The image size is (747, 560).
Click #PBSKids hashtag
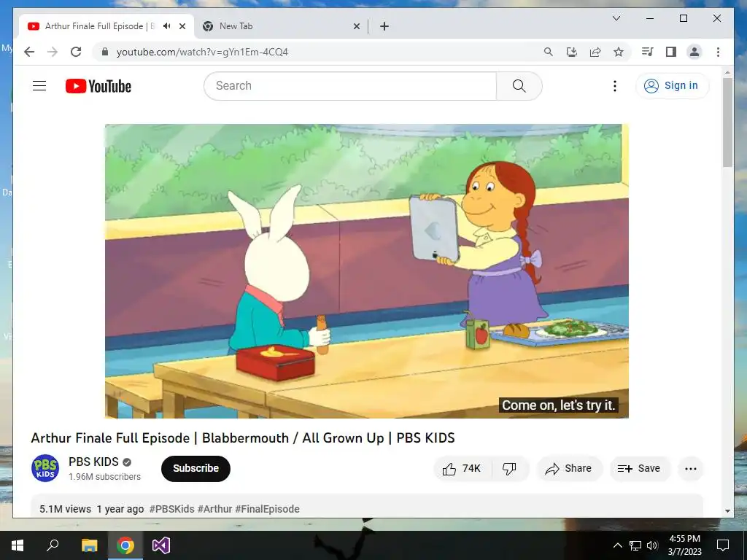pyautogui.click(x=172, y=509)
